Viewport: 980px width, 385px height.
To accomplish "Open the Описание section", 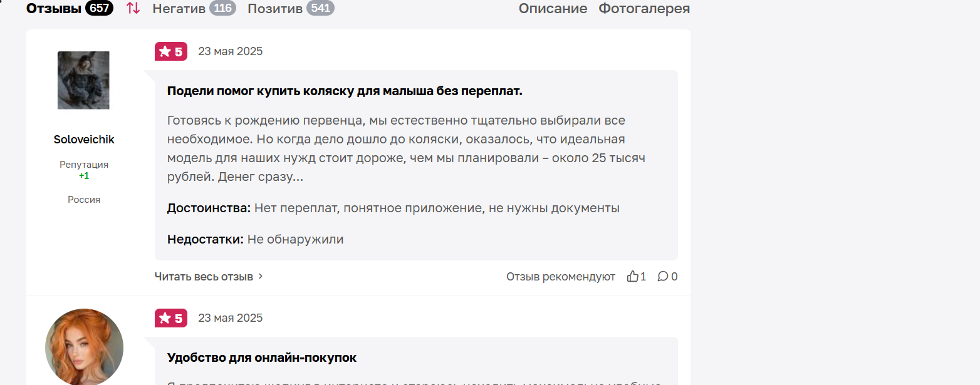I will click(553, 8).
